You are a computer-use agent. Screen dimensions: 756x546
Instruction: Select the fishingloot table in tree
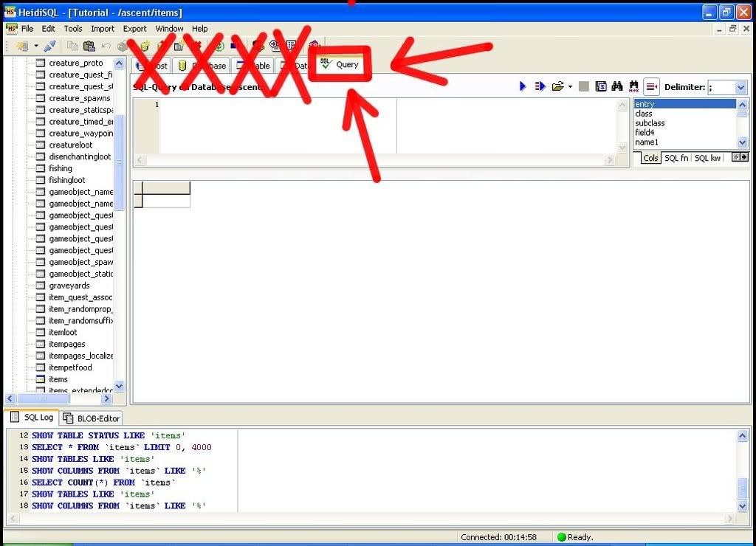click(x=66, y=180)
